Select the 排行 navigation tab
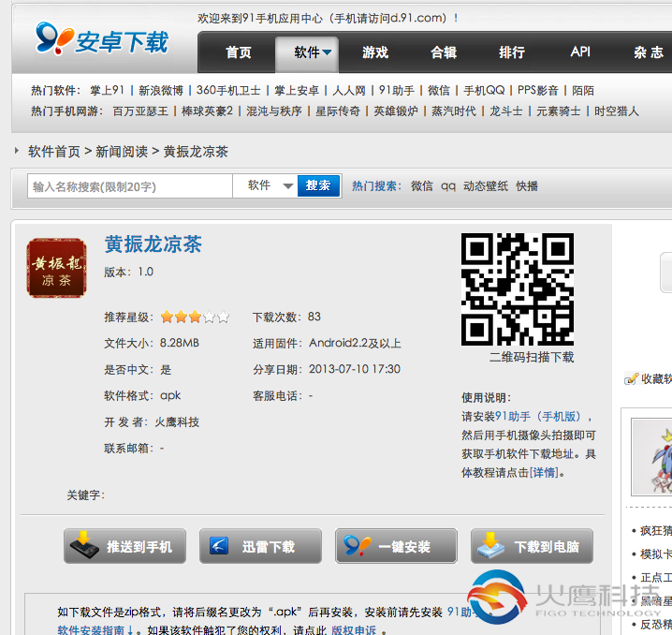 [512, 53]
